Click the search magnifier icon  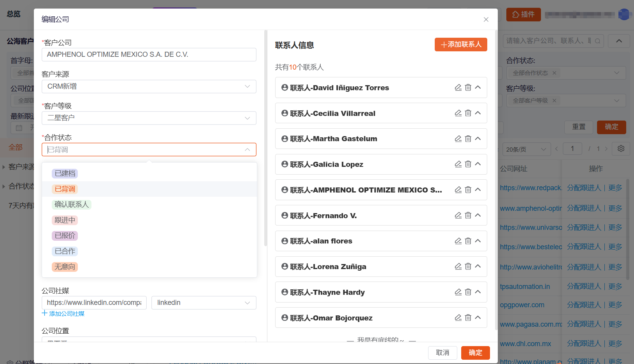(597, 40)
